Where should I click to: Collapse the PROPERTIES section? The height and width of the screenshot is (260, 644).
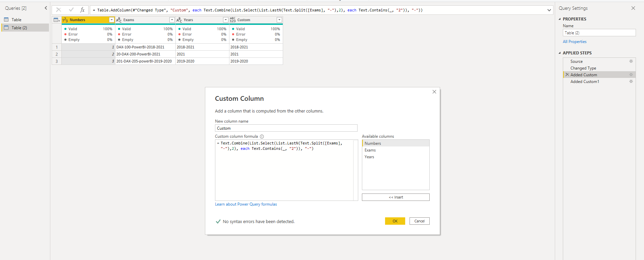(x=559, y=19)
